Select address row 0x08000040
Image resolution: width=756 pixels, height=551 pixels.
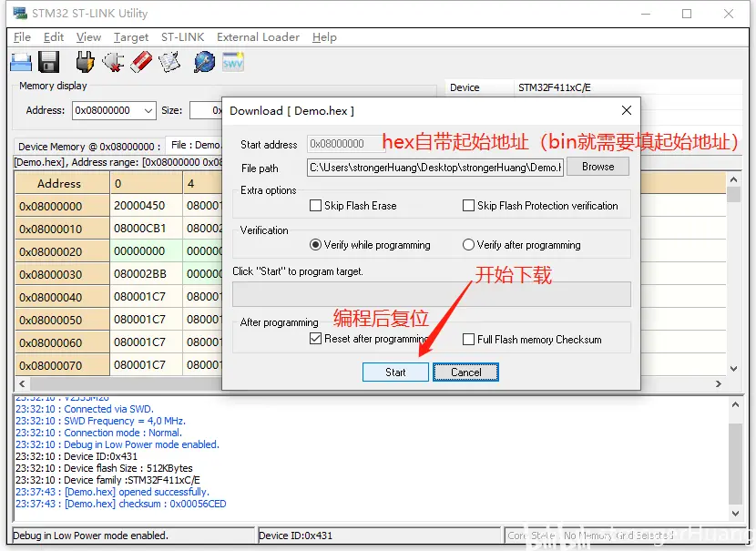pyautogui.click(x=62, y=297)
